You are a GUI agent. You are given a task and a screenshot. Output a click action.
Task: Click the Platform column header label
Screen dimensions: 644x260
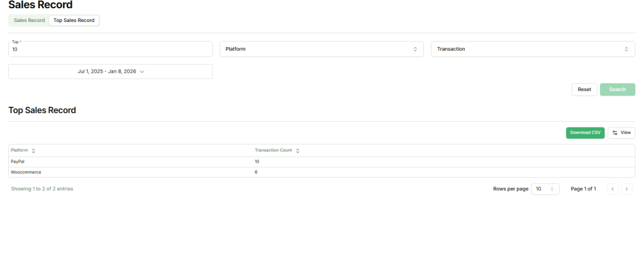pyautogui.click(x=19, y=151)
